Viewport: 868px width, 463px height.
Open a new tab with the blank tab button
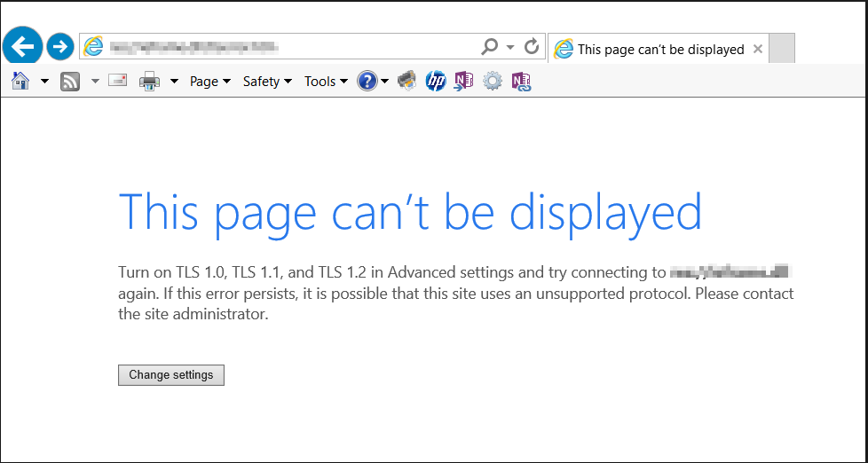(782, 49)
